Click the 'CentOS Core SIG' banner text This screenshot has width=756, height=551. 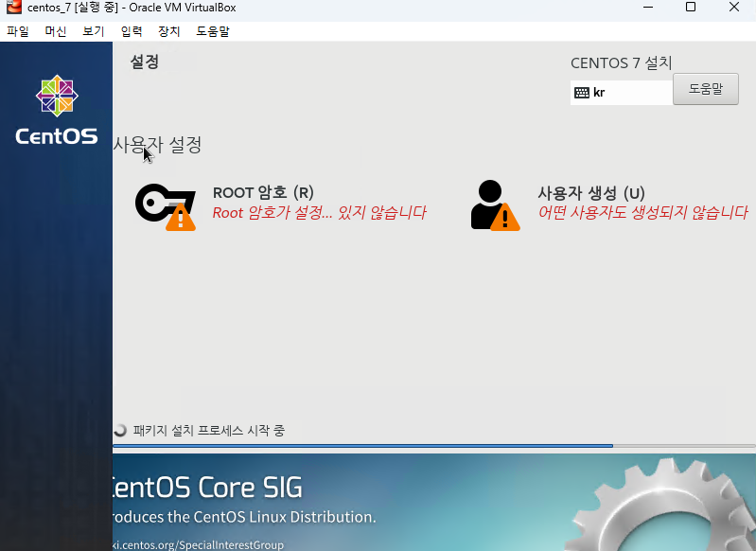pos(207,488)
